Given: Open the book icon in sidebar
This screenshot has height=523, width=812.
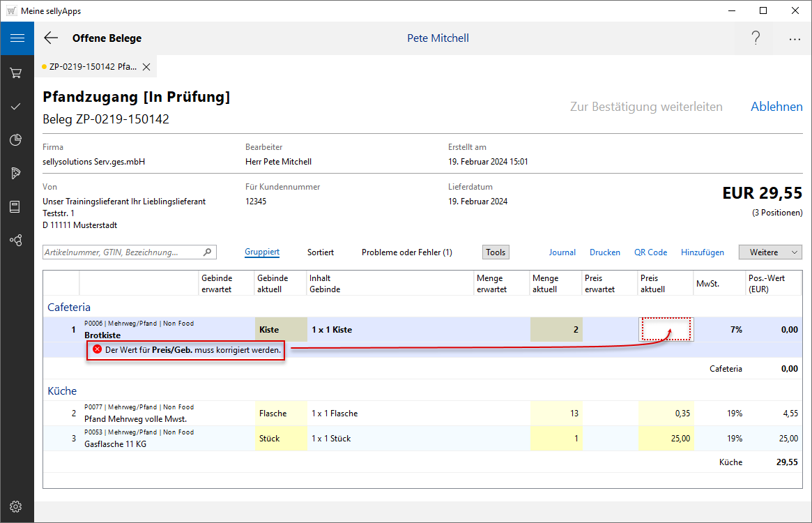Looking at the screenshot, I should (x=16, y=206).
